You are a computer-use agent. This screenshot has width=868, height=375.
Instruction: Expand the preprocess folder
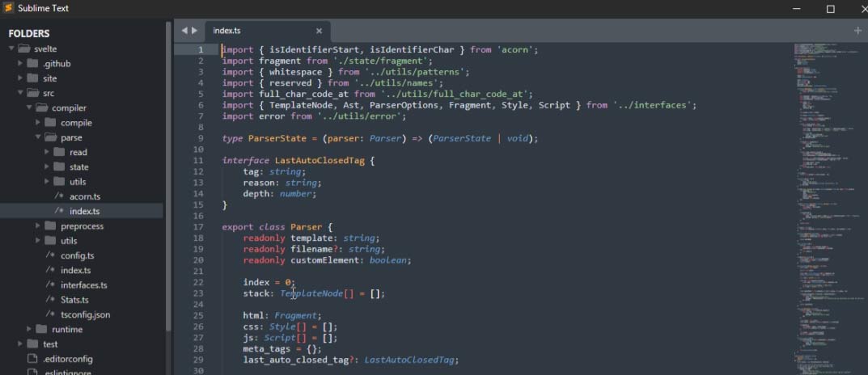(38, 225)
